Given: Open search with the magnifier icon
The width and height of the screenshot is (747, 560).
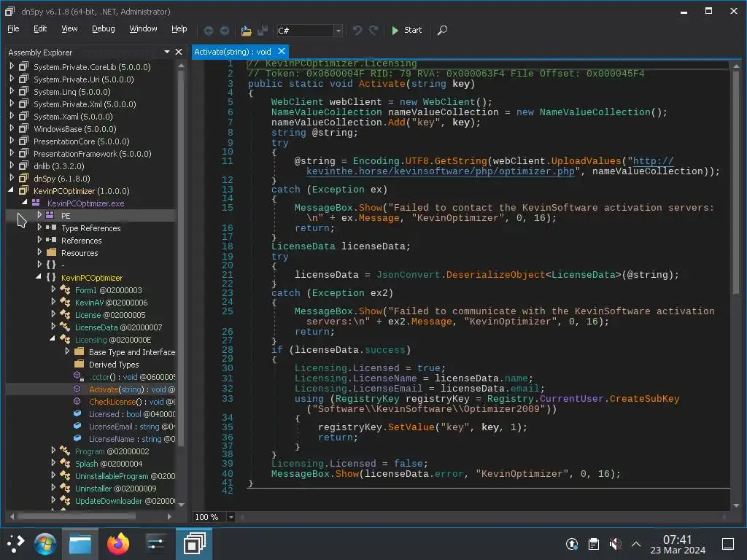Looking at the screenshot, I should click(442, 31).
